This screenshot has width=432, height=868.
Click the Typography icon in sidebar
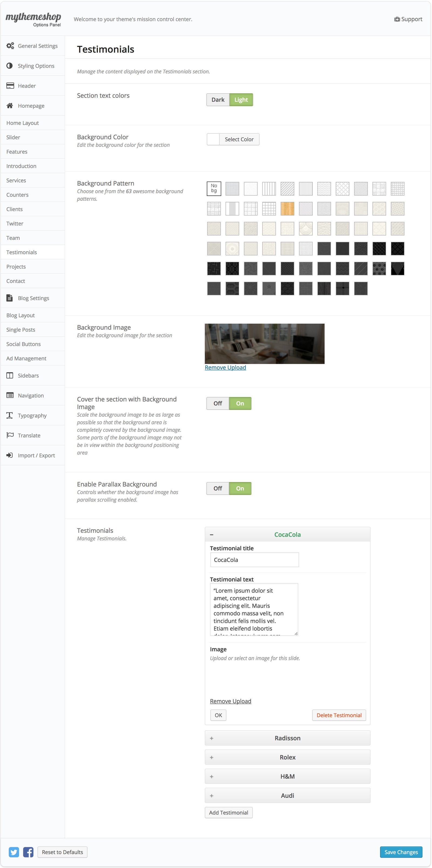(10, 415)
